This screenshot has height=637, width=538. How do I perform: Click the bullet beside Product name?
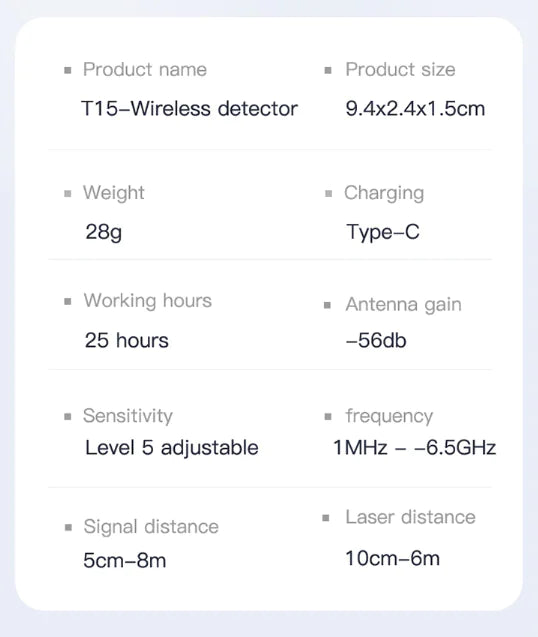68,71
